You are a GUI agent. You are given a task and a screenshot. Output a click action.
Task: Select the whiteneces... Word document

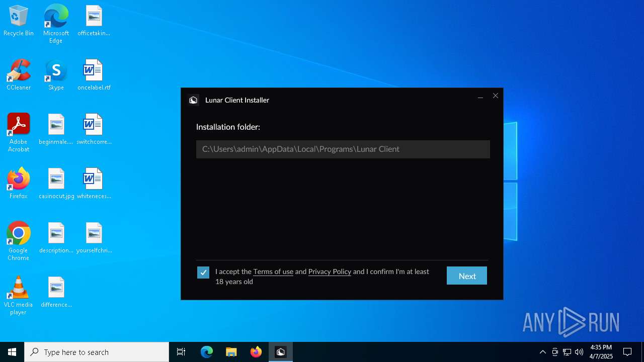coord(94,184)
